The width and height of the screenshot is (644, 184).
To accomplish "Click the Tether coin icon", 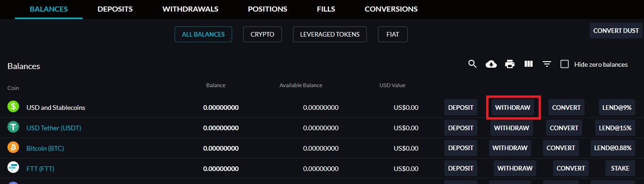I will tap(13, 127).
